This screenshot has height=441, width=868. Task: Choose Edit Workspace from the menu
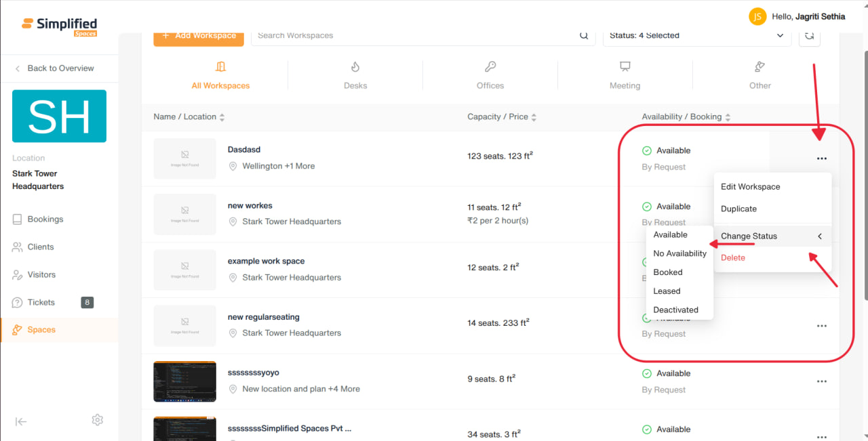click(751, 187)
